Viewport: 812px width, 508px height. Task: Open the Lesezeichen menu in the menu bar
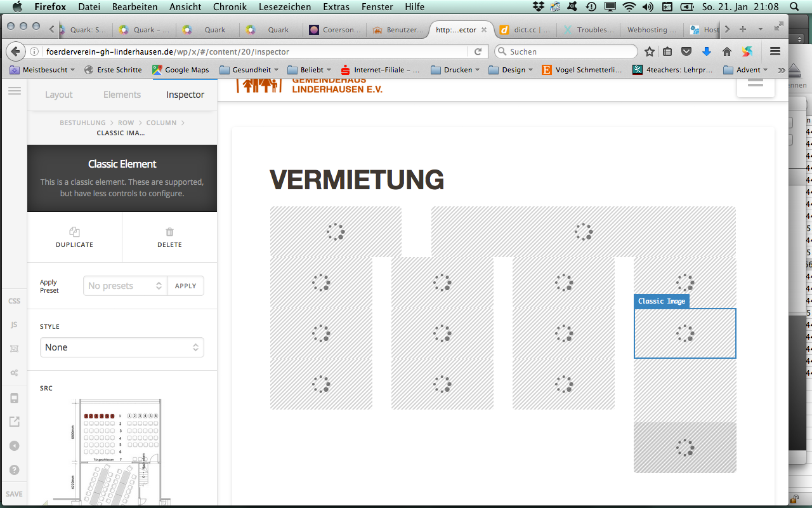pyautogui.click(x=285, y=7)
